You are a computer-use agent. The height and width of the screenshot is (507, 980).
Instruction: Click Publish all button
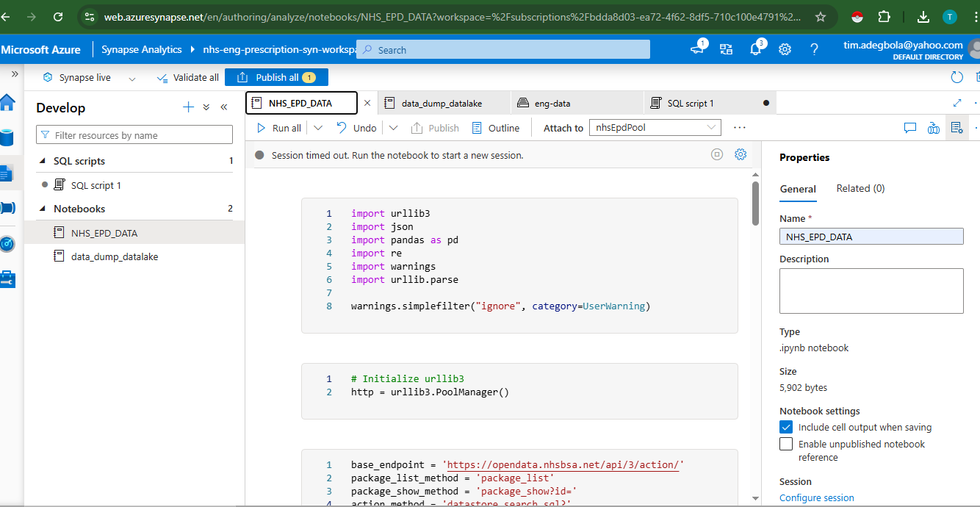tap(276, 77)
